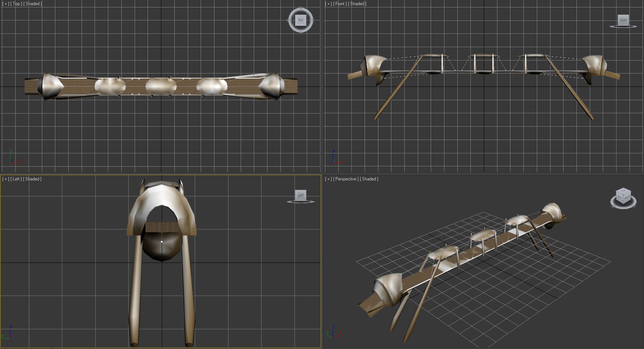Open the [Left] view label menu

click(x=16, y=179)
